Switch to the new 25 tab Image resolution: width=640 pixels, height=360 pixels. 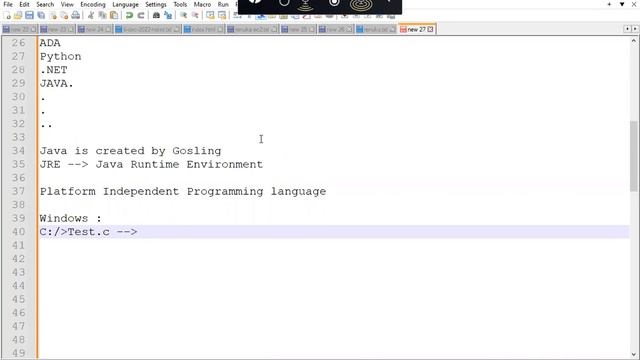(298, 29)
